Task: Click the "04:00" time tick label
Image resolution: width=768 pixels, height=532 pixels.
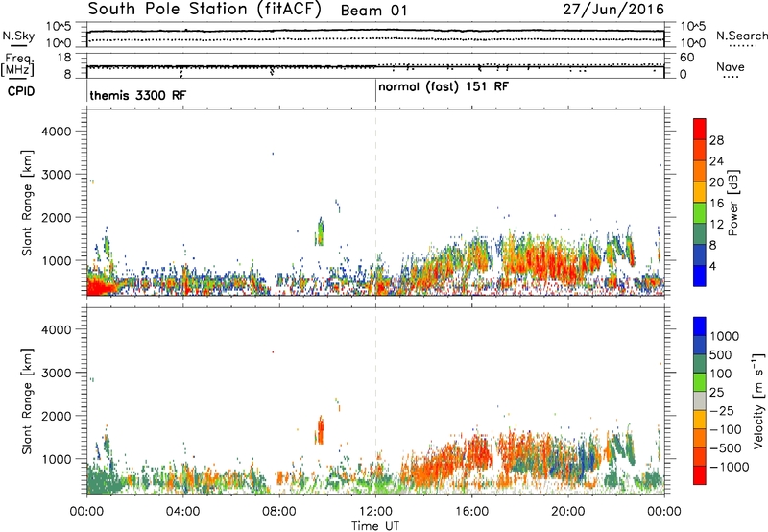Action: coord(182,512)
